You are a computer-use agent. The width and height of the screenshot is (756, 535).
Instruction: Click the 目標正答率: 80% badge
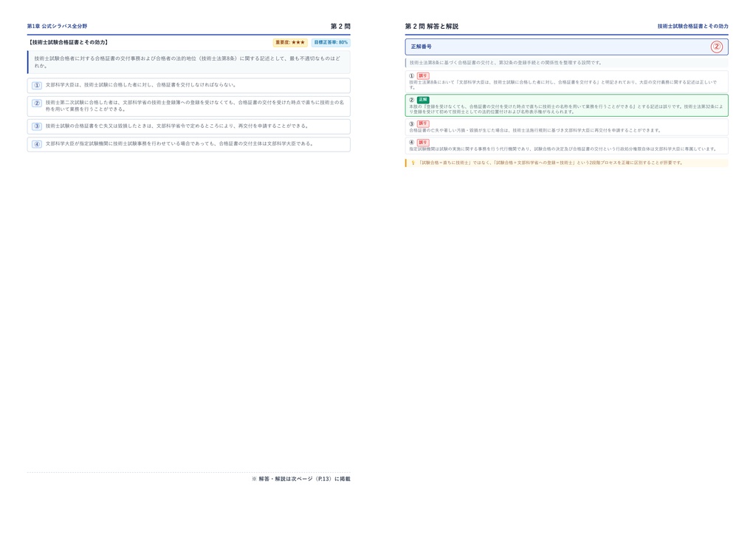coord(331,42)
